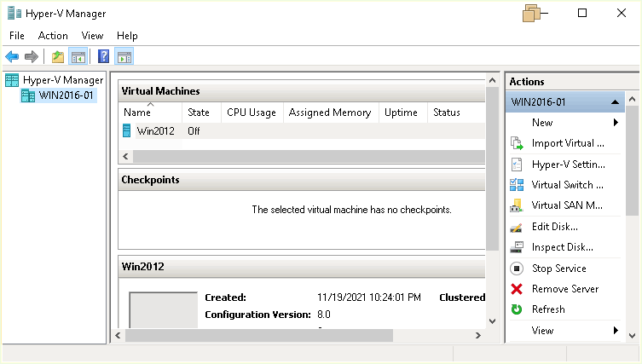
Task: Click the red Remove Server icon
Action: (x=516, y=289)
